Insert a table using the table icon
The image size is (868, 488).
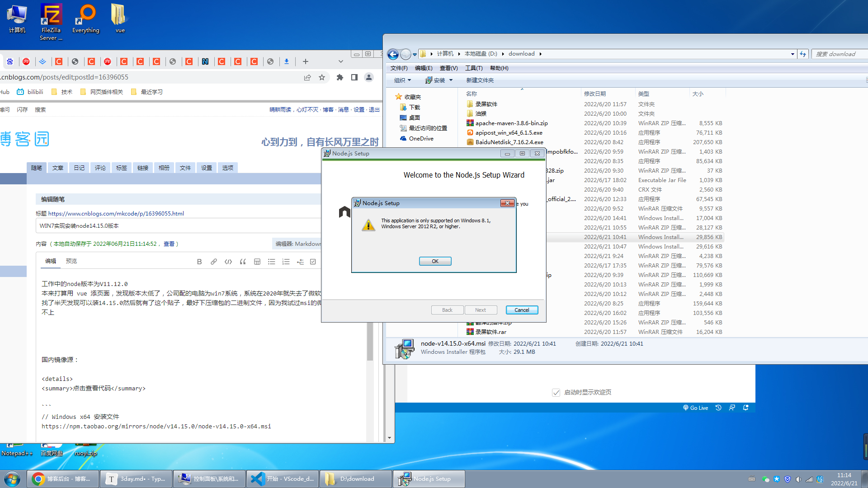click(x=257, y=262)
